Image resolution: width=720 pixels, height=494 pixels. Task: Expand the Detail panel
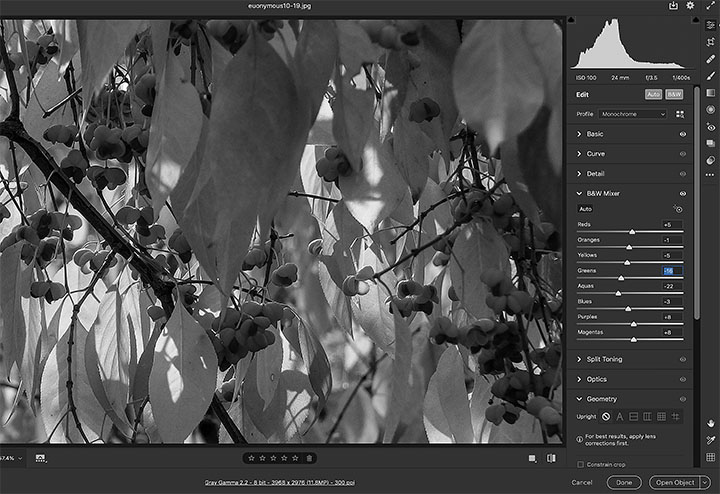pos(579,174)
